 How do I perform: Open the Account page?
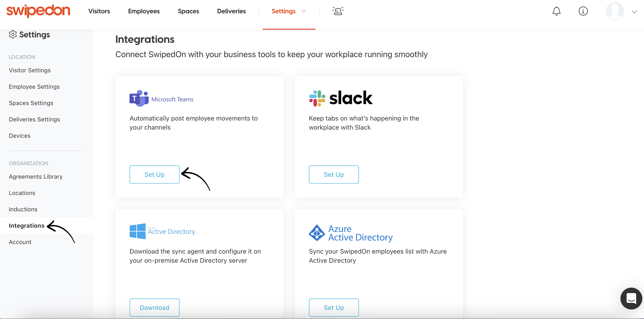point(20,242)
